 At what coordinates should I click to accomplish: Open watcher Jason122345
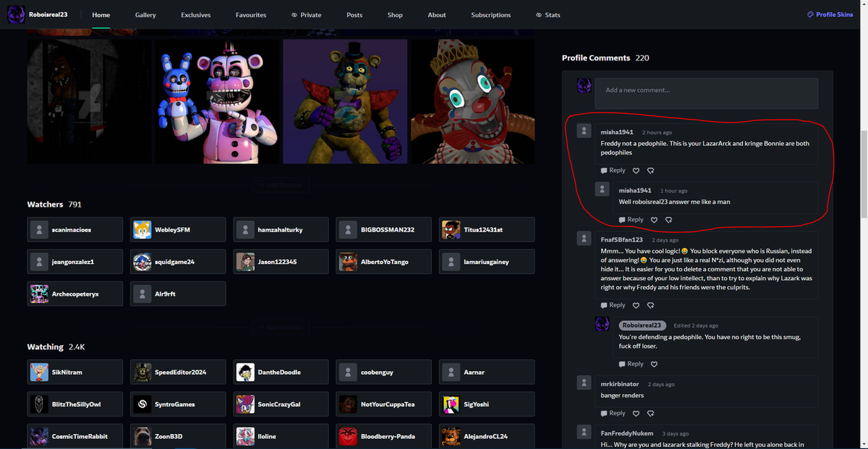[281, 262]
